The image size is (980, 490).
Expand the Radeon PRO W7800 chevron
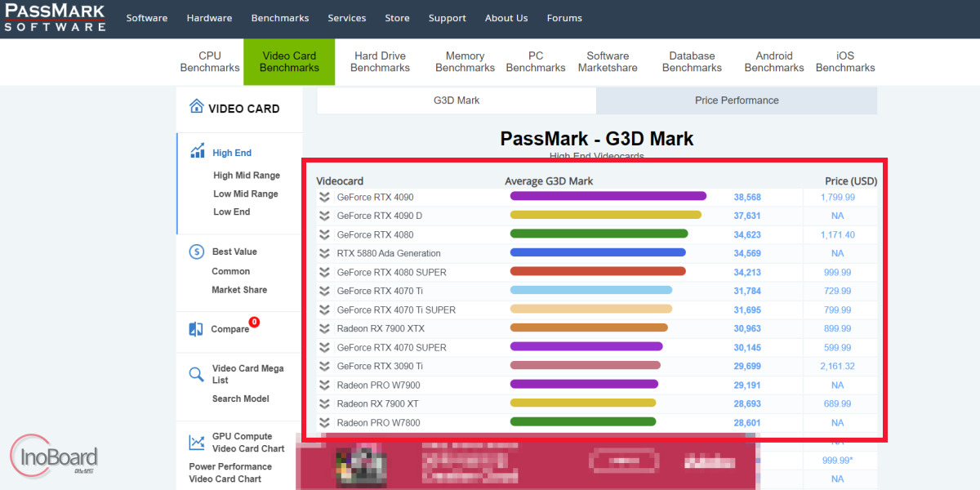point(324,422)
